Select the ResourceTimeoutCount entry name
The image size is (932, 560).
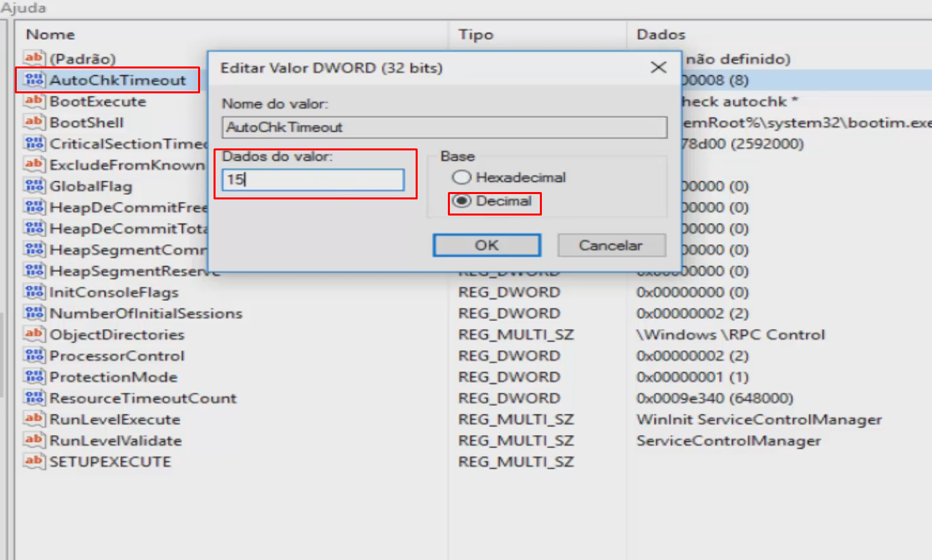(143, 398)
